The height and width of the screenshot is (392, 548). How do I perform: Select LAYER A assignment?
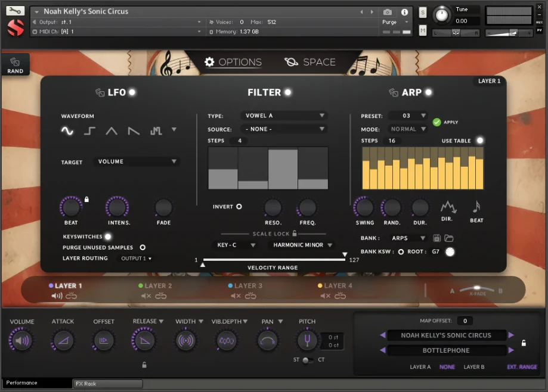click(420, 367)
